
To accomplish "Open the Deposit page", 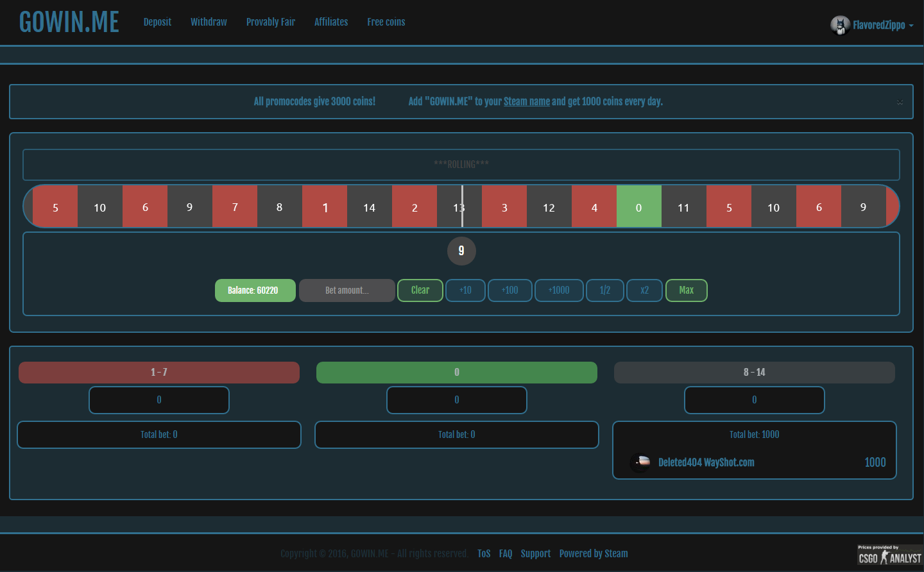I will click(157, 22).
